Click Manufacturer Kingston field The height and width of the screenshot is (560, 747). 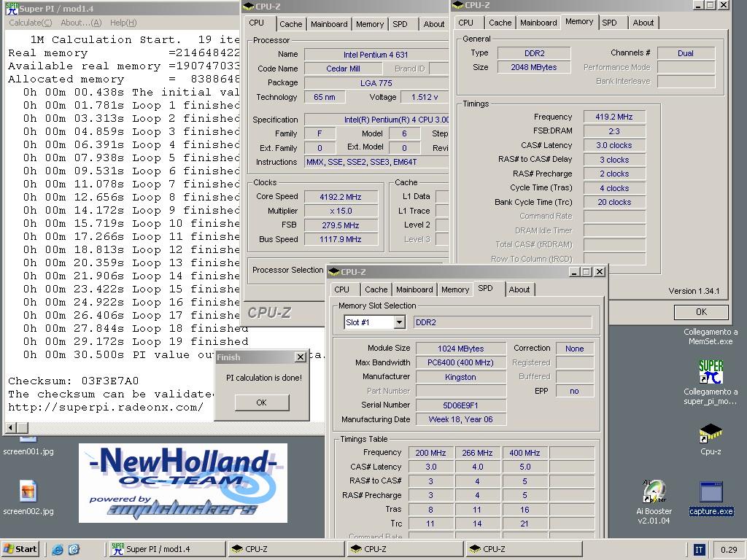pos(461,377)
